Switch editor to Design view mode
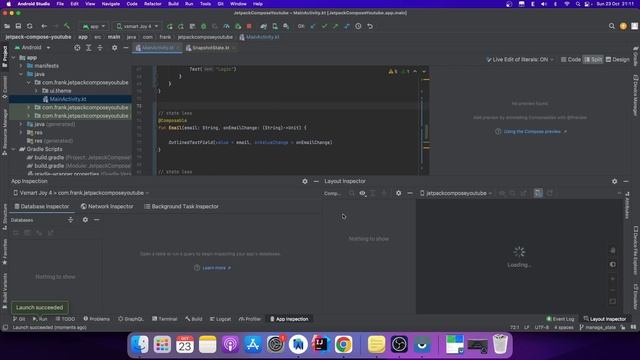 [618, 60]
